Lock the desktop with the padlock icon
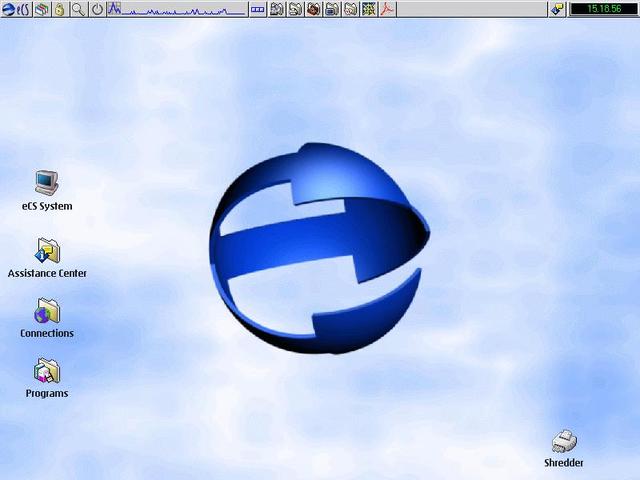Screen dimensions: 640x480 point(60,9)
